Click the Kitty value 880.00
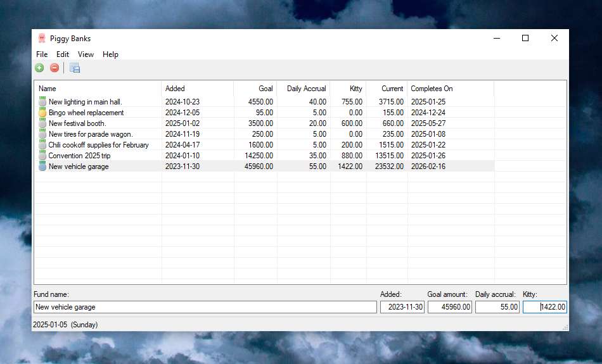602x364 pixels. coord(352,155)
